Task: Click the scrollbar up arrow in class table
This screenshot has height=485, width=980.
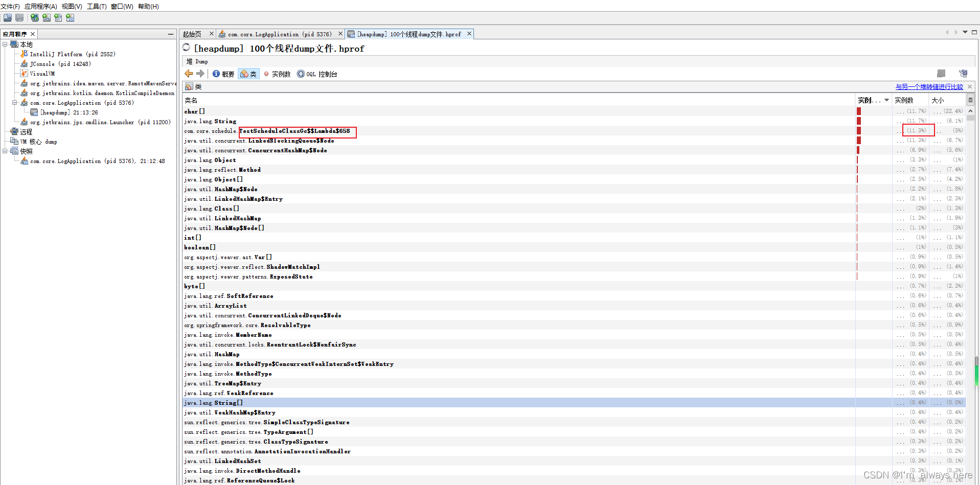Action: pyautogui.click(x=970, y=111)
